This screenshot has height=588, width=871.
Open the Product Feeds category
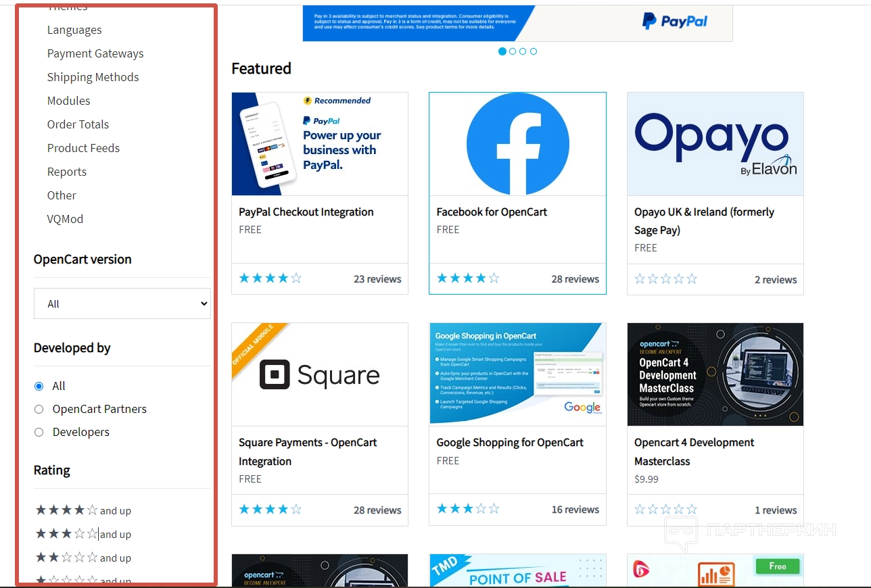[x=83, y=148]
